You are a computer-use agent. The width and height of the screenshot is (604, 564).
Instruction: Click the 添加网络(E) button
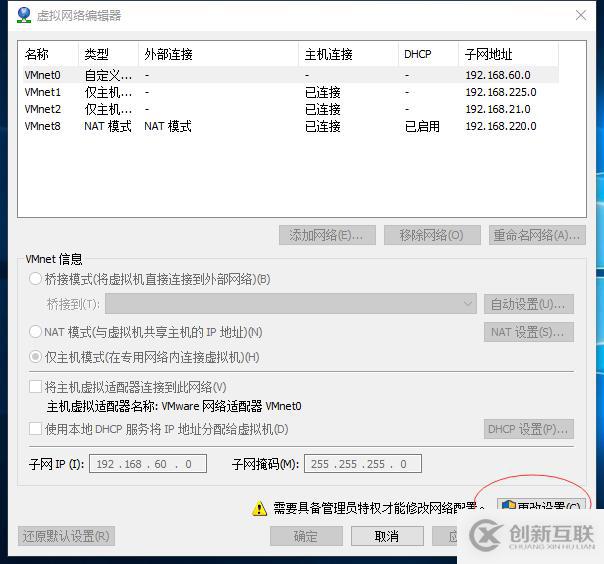327,235
